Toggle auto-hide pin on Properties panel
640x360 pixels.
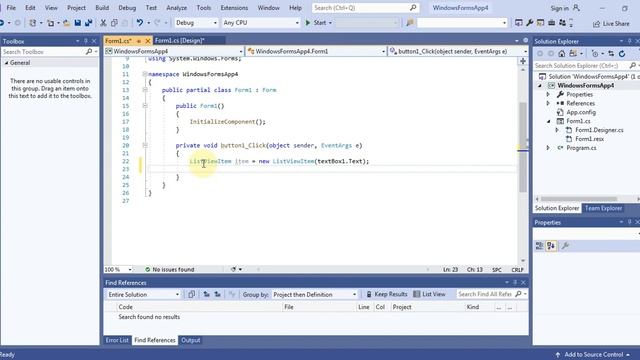[629, 222]
